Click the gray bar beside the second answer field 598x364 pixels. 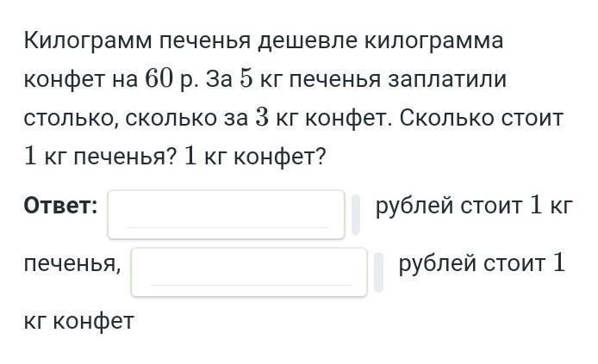tap(377, 271)
